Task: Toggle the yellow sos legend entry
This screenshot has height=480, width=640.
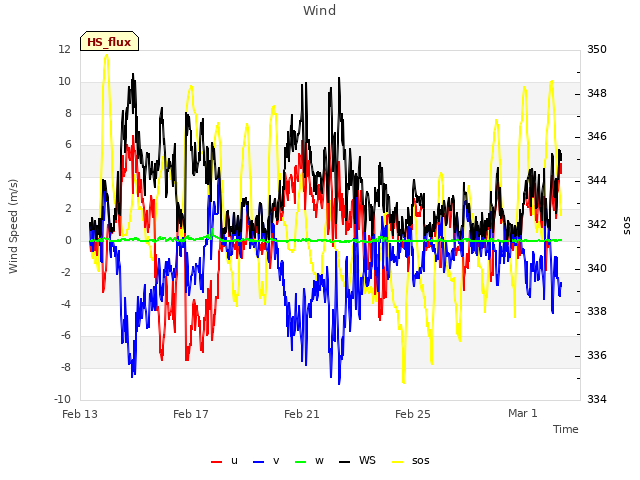Action: pos(411,461)
